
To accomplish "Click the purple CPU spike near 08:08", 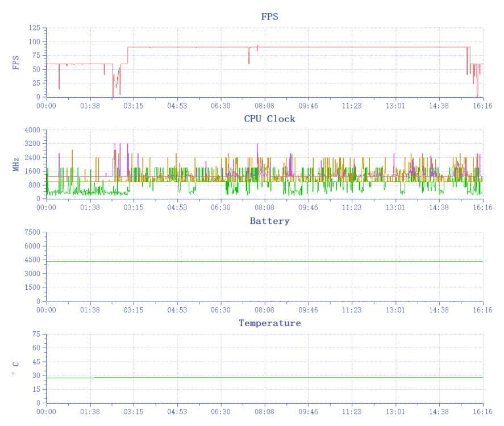I will [x=257, y=148].
